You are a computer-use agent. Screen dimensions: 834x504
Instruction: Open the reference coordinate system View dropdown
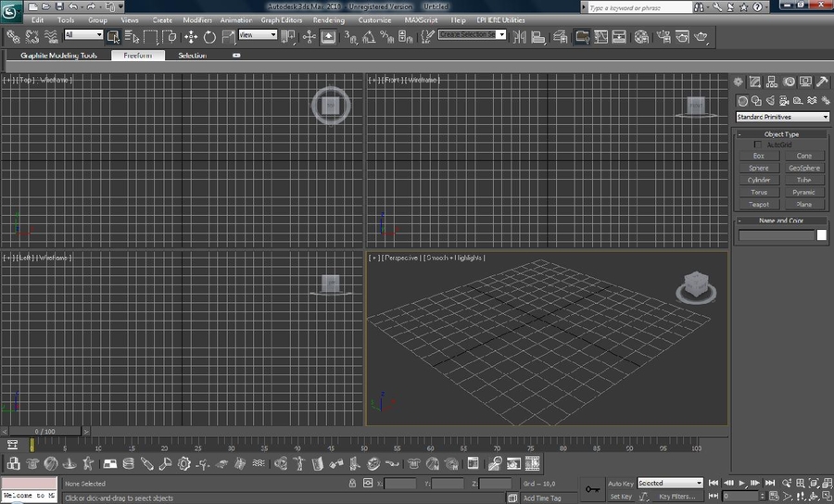pos(258,35)
